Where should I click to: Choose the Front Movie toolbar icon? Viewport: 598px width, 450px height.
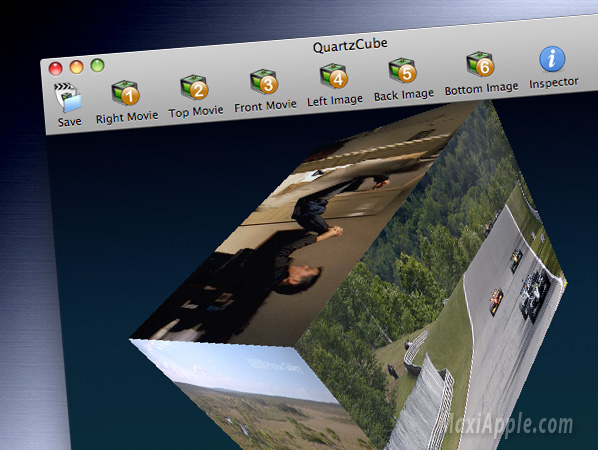click(x=264, y=82)
